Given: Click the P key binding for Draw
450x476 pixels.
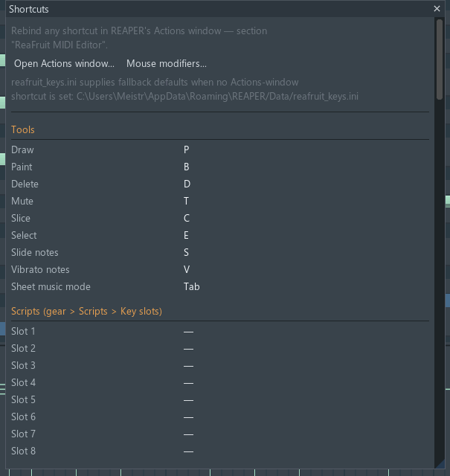Looking at the screenshot, I should click(x=187, y=150).
